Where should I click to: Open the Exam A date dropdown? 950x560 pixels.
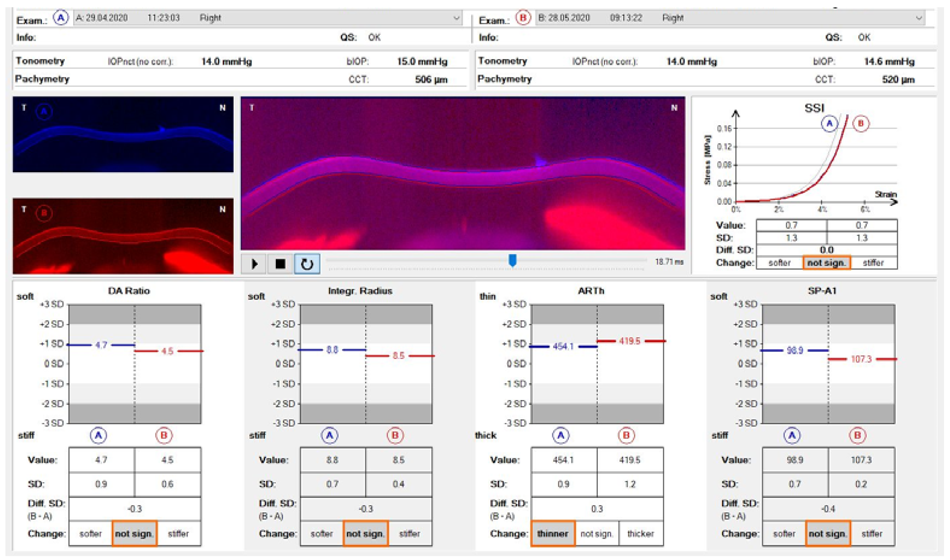click(x=457, y=18)
